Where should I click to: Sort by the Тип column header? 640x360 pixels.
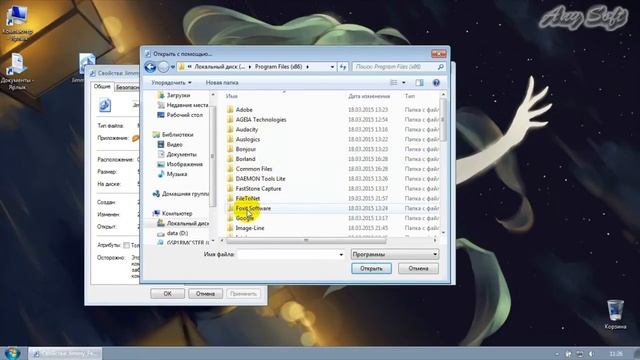pos(410,96)
